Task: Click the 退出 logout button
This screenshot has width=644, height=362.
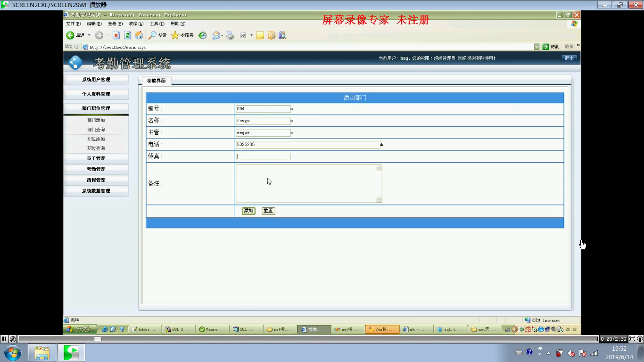Action: 569,58
